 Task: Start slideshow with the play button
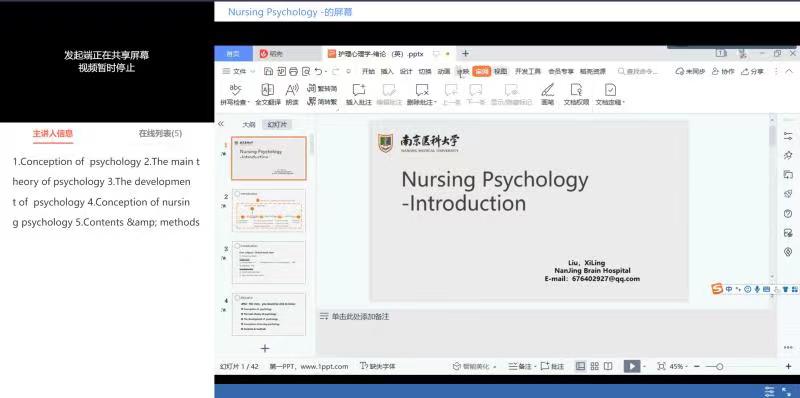632,366
